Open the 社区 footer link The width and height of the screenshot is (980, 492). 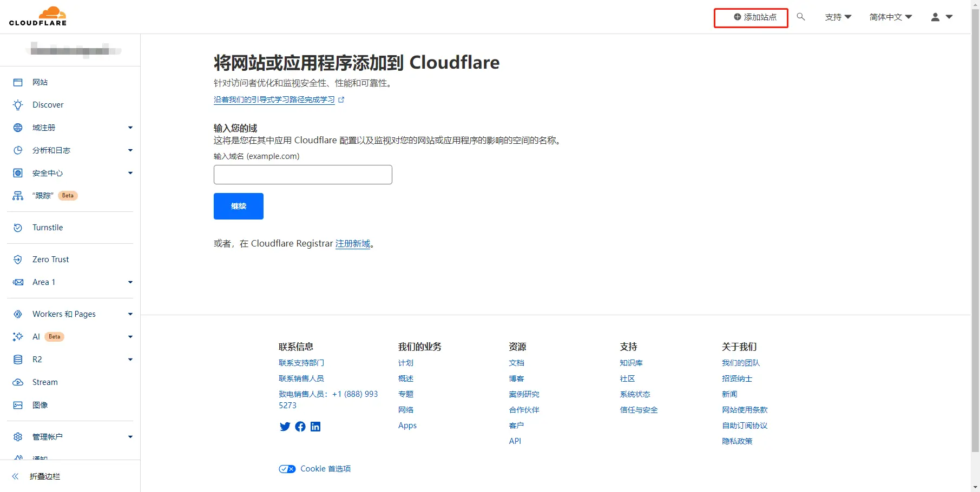point(628,378)
